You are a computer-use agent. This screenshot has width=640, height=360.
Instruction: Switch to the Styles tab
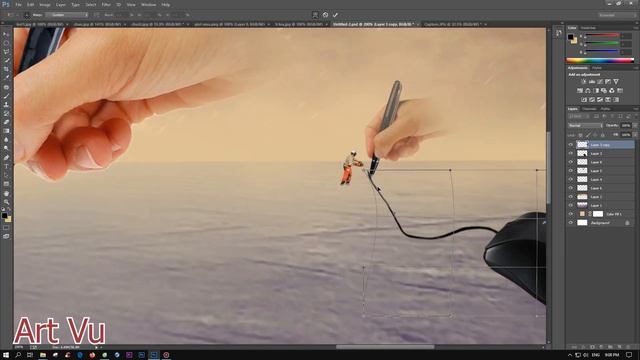597,68
